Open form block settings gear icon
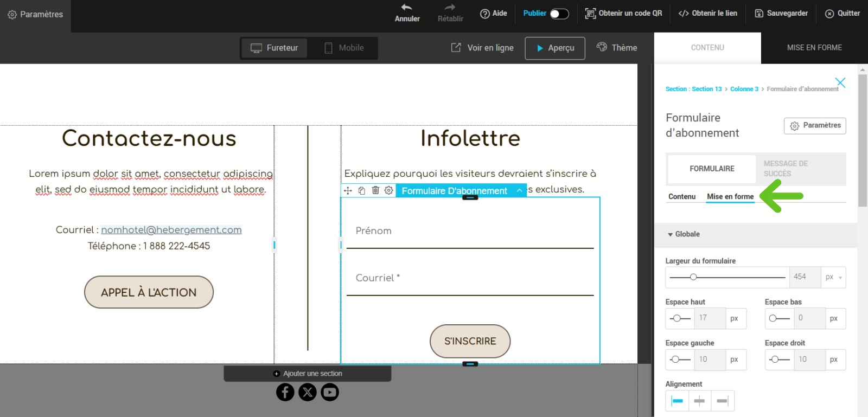 [x=389, y=190]
